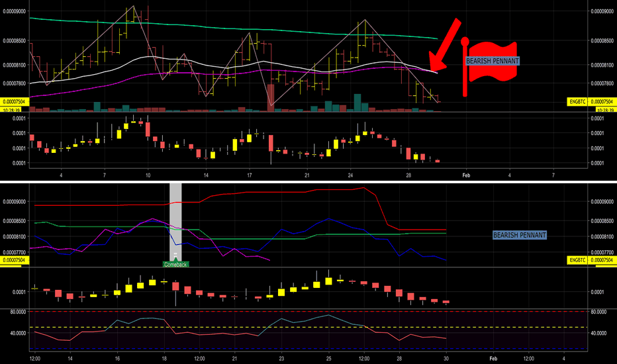Click 0.00007700 on the lower chart's left price axis
Image resolution: width=617 pixels, height=364 pixels.
15,253
